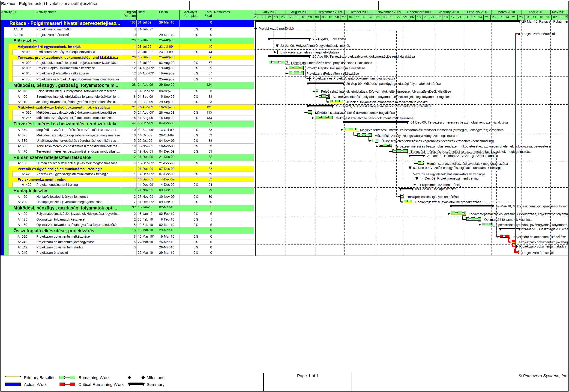Click activity A1420 row
Image resolution: width=569 pixels, height=392 pixels.
(x=134, y=174)
